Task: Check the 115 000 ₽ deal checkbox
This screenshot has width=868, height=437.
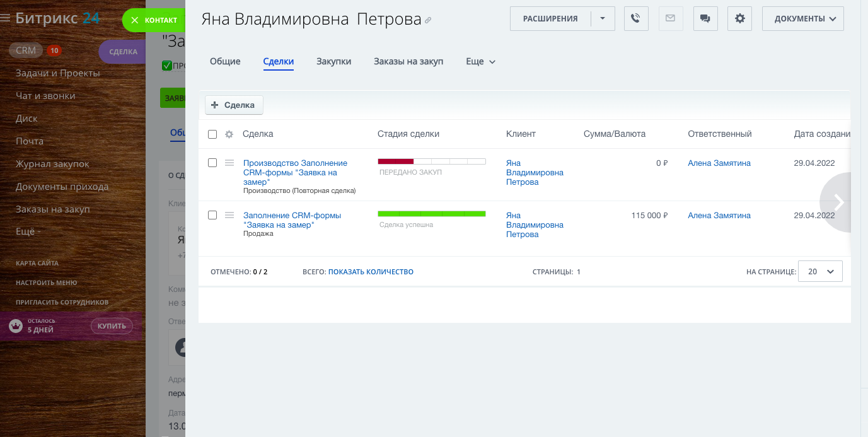Action: tap(212, 215)
